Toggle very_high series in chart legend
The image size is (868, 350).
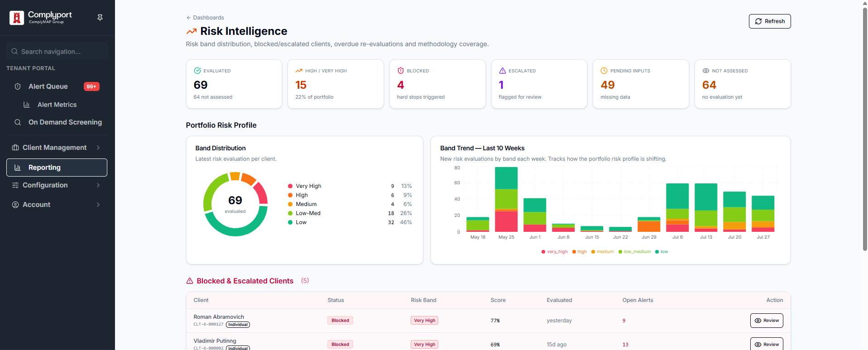coord(554,252)
